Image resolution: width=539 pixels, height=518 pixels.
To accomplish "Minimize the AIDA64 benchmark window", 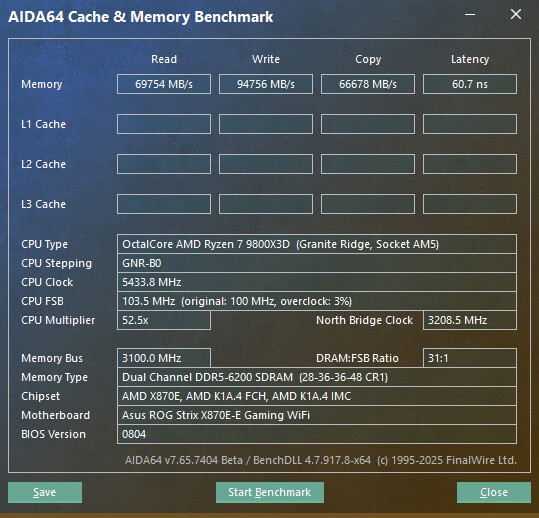I will click(470, 15).
